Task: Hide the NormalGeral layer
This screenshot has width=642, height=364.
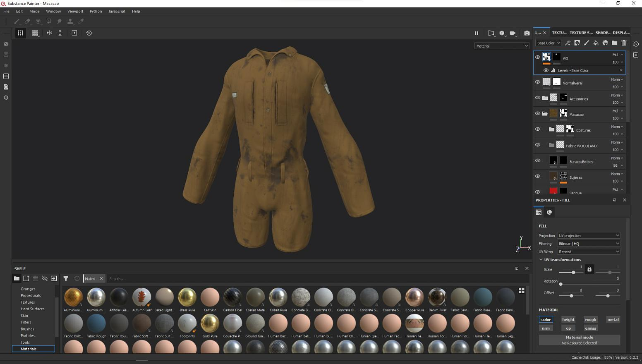Action: click(x=538, y=82)
